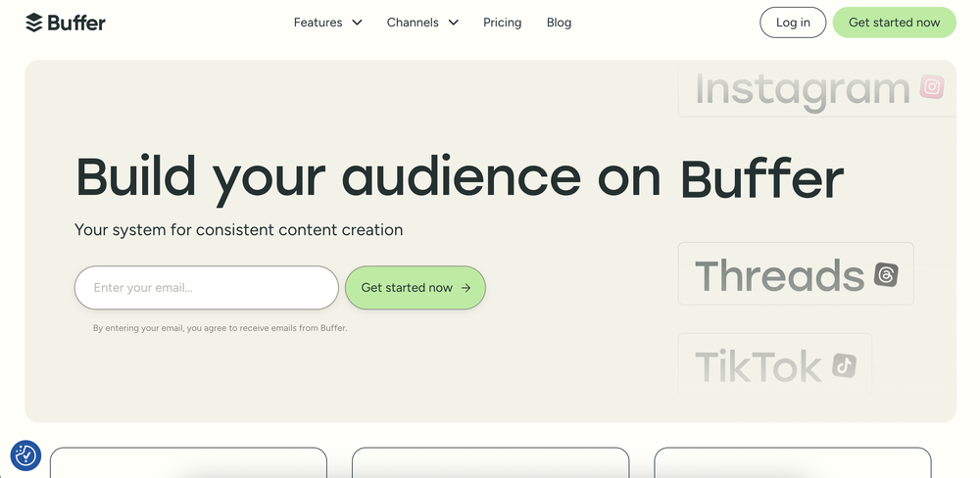Open the cookie consent preferences badge
The height and width of the screenshot is (478, 980).
pos(25,455)
